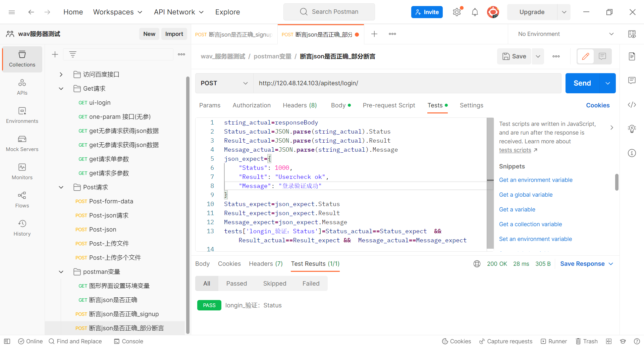Image resolution: width=644 pixels, height=347 pixels.
Task: Open environment quick look icon
Action: click(632, 34)
